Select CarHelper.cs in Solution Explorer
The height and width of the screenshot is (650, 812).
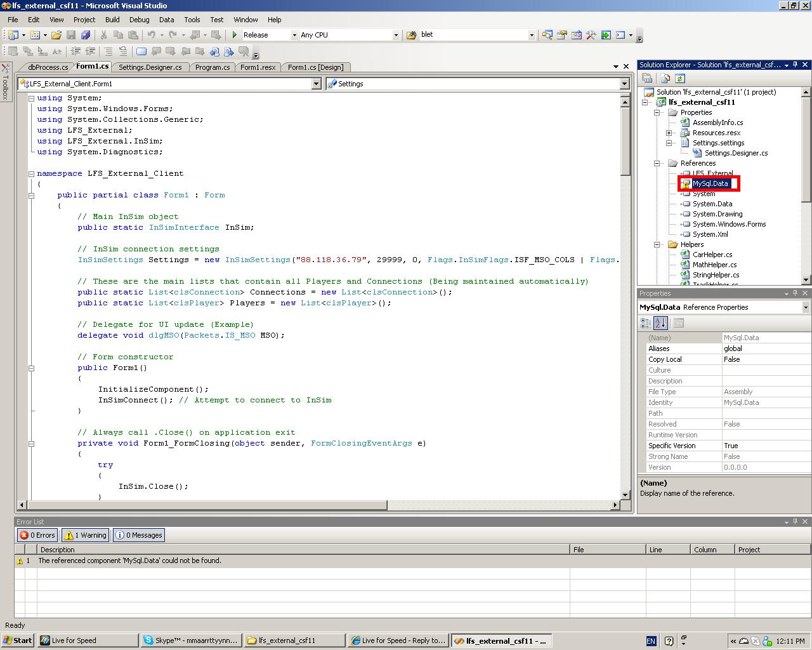click(712, 255)
